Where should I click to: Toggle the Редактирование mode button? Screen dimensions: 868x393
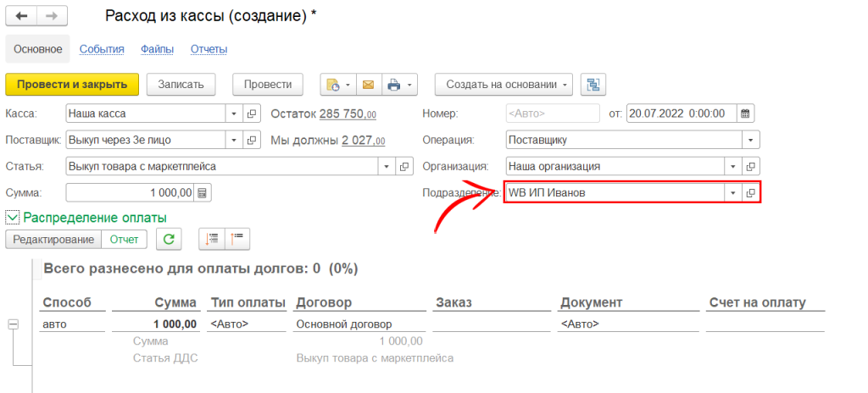(53, 240)
